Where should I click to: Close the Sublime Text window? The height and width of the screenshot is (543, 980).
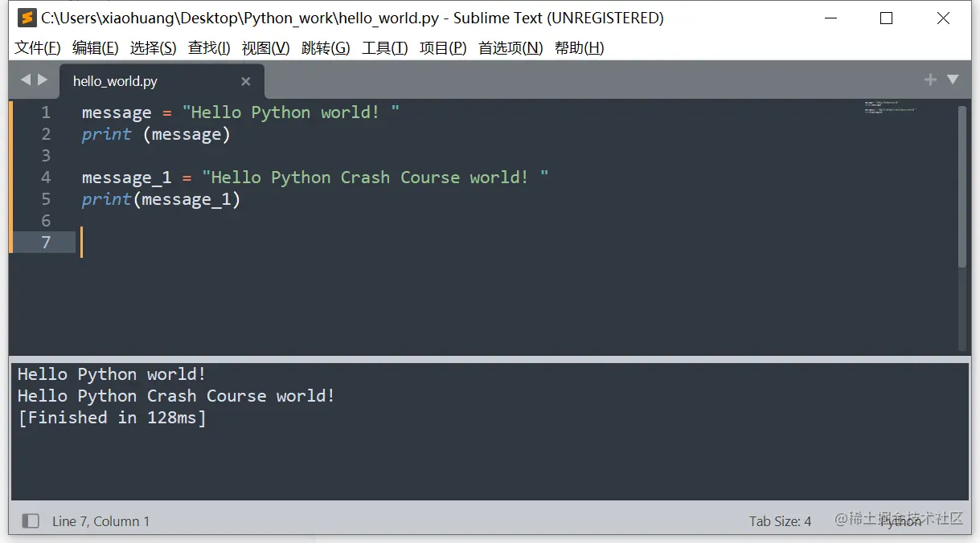coord(944,18)
